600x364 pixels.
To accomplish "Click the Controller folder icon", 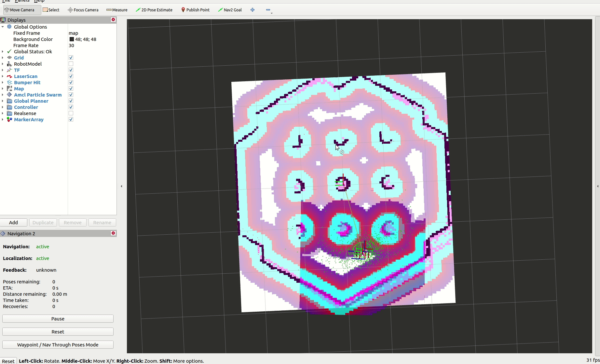I will 9,107.
